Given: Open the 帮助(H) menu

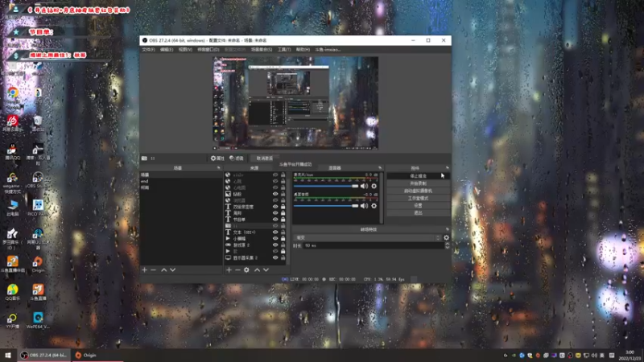Looking at the screenshot, I should (x=303, y=50).
